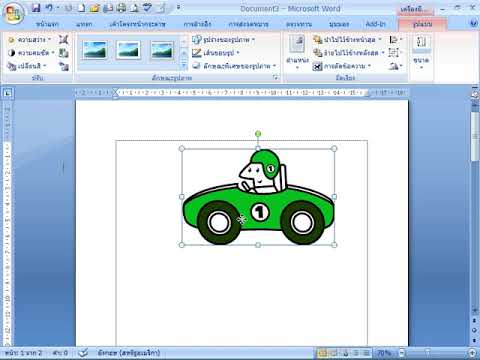Open the Picture Shape (รูปร่างของรูปภาพ) dropdown
The height and width of the screenshot is (360, 480).
(223, 40)
